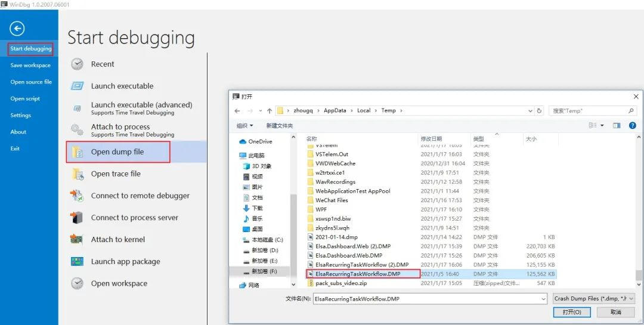
Task: Select the Recent clock icon
Action: [77, 64]
